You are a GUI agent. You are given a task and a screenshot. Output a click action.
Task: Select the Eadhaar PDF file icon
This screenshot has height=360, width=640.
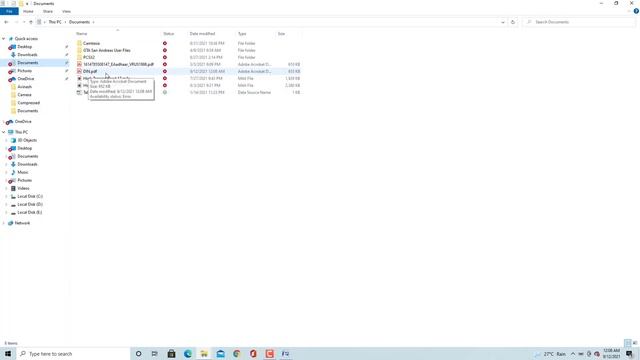tap(79, 64)
